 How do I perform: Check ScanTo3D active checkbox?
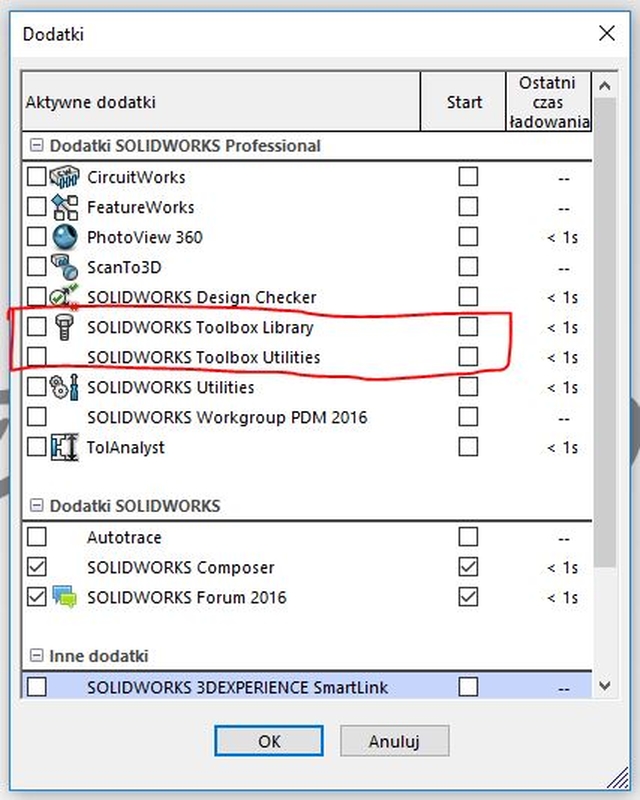(x=36, y=267)
